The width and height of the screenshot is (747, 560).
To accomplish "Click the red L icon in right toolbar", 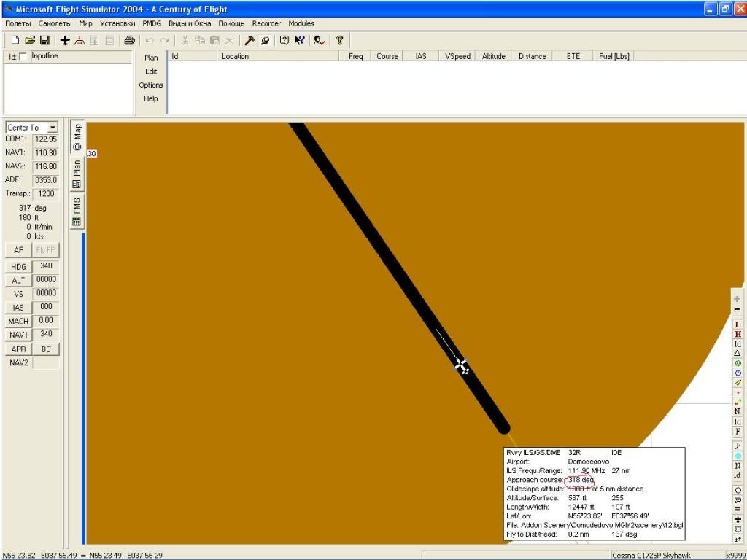I will tap(738, 324).
